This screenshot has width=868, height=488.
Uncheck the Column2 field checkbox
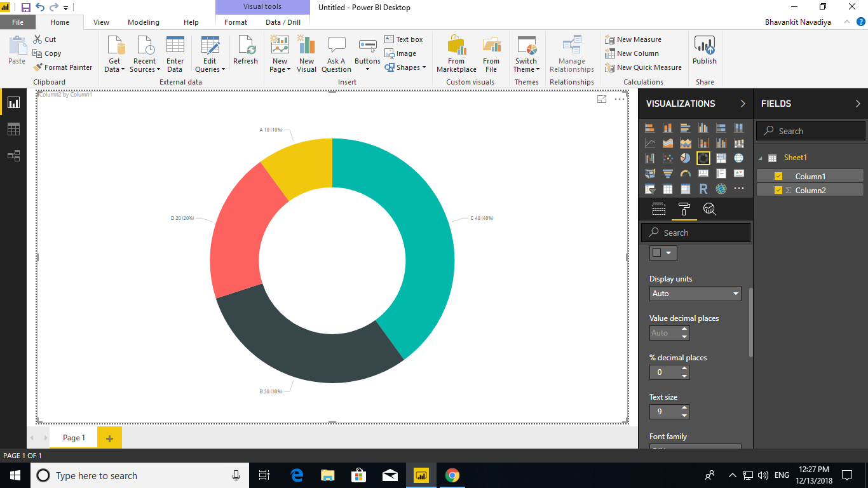(x=778, y=190)
